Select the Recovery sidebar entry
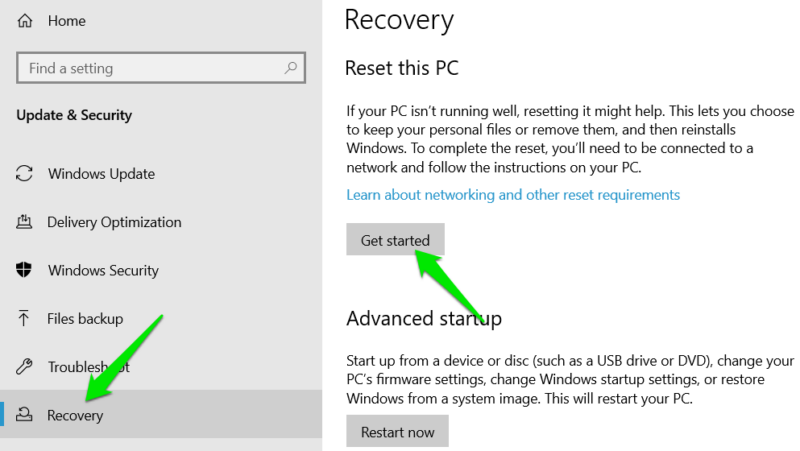The height and width of the screenshot is (451, 800). (75, 415)
